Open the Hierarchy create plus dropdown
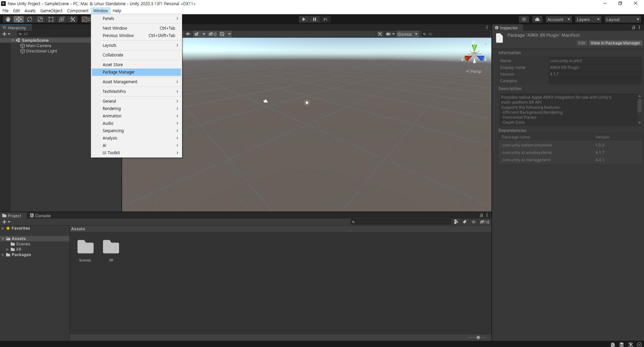This screenshot has height=347, width=644. (x=6, y=34)
